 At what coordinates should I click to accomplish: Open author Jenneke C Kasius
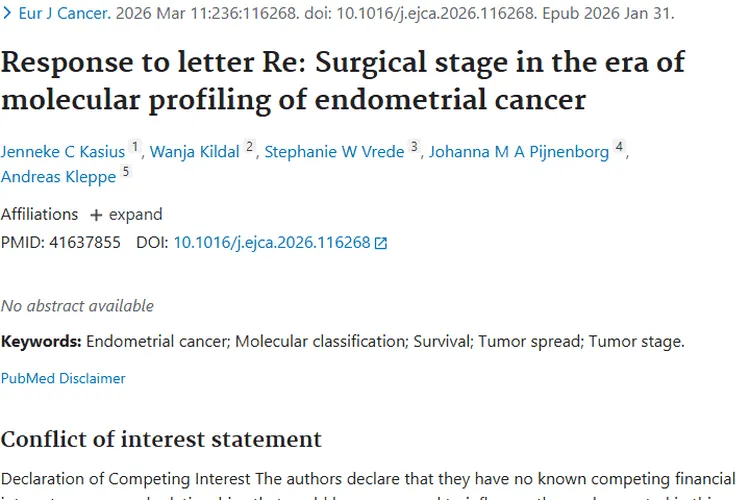click(x=63, y=152)
